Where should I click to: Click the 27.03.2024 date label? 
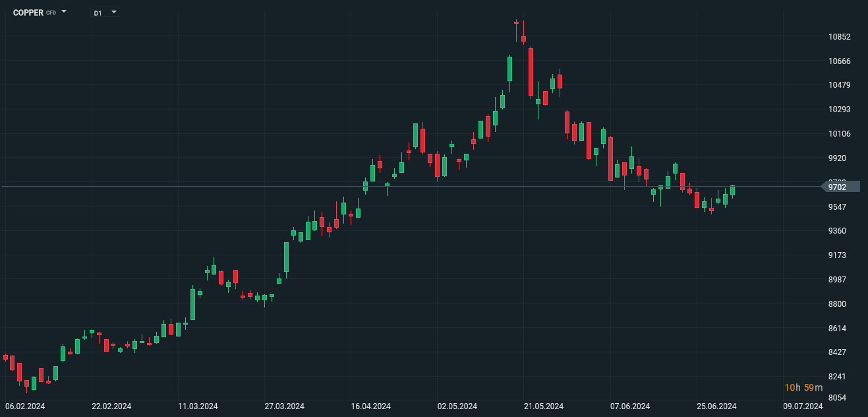click(284, 406)
